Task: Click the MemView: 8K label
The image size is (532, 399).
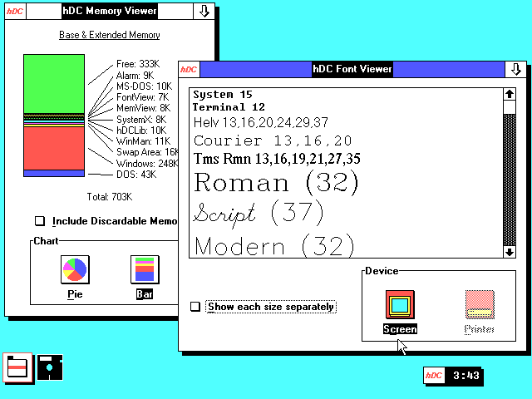Action: pos(143,108)
